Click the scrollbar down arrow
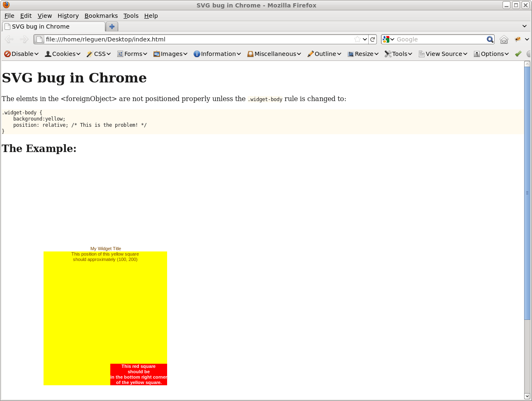 pyautogui.click(x=527, y=396)
